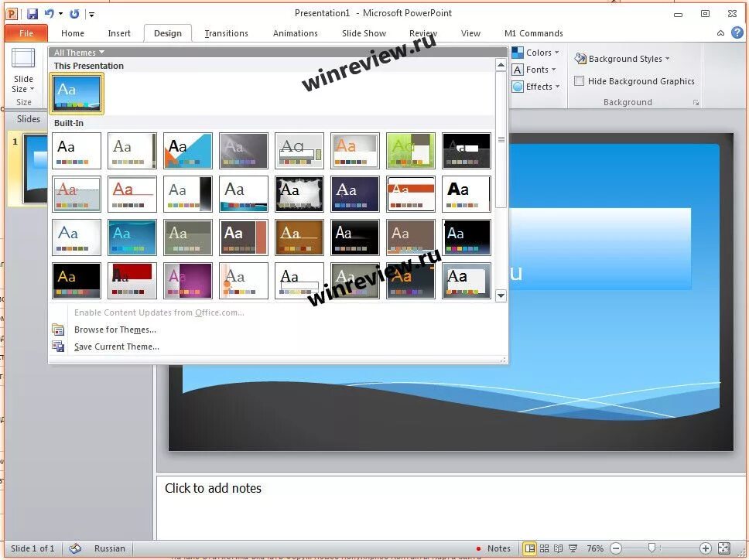
Task: Start Slide Show from status bar icon
Action: 573,548
